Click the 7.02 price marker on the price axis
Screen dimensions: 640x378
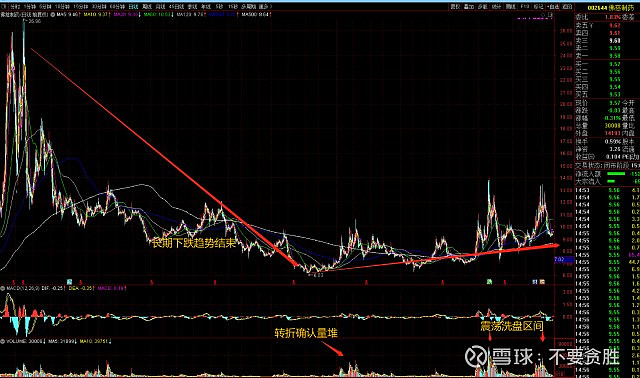[x=559, y=259]
